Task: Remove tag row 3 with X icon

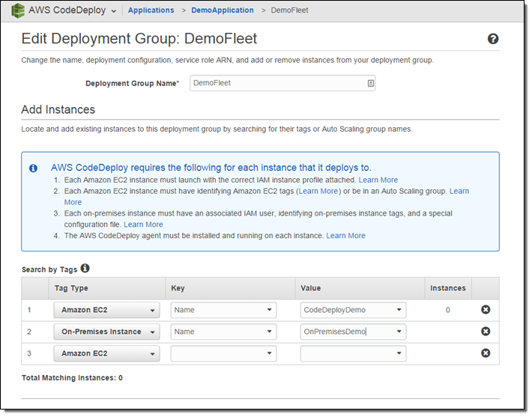Action: [x=486, y=353]
